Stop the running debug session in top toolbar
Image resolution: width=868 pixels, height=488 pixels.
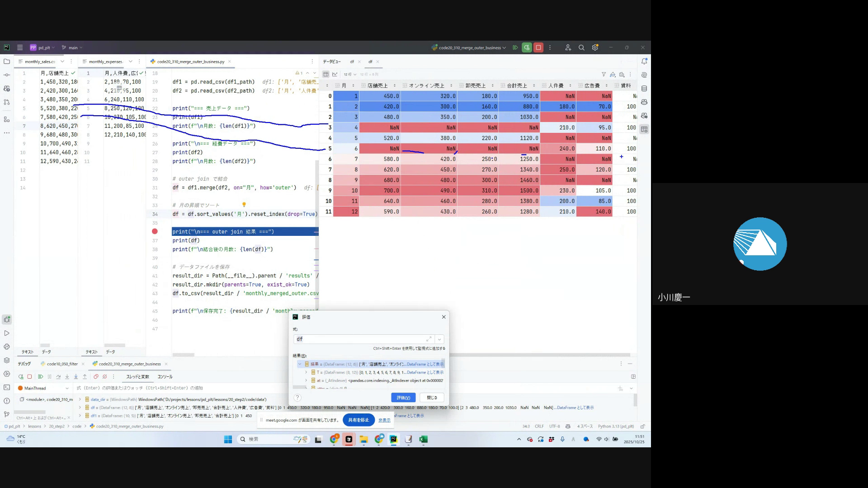point(538,47)
